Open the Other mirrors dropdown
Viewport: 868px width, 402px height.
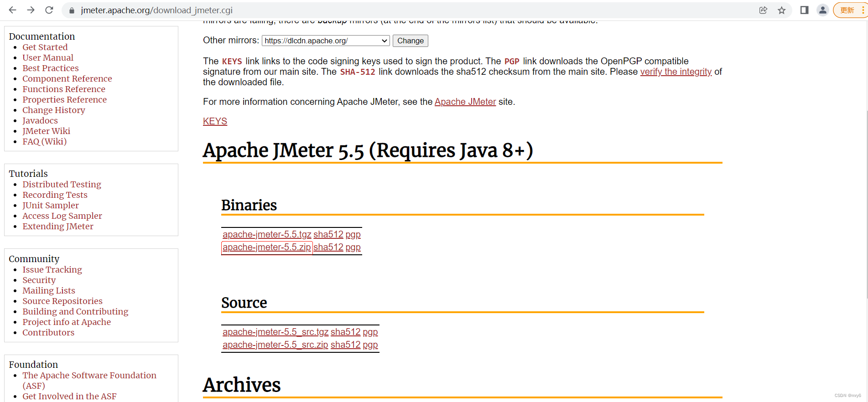click(326, 41)
